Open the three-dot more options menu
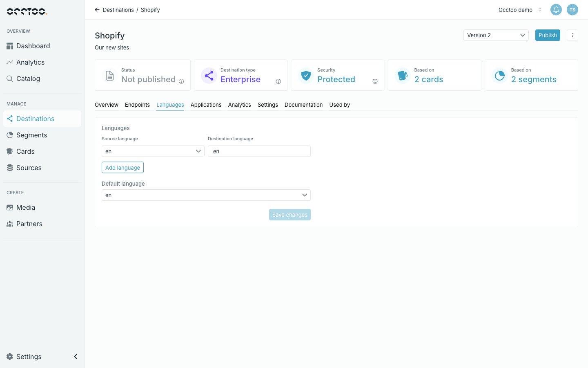The width and height of the screenshot is (588, 368). pos(572,35)
